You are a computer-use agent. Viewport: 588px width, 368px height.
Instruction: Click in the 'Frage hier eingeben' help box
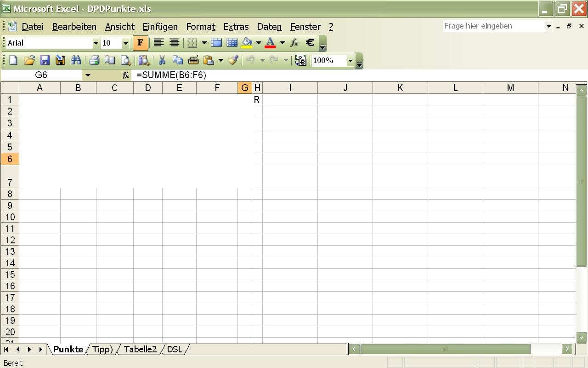[493, 26]
